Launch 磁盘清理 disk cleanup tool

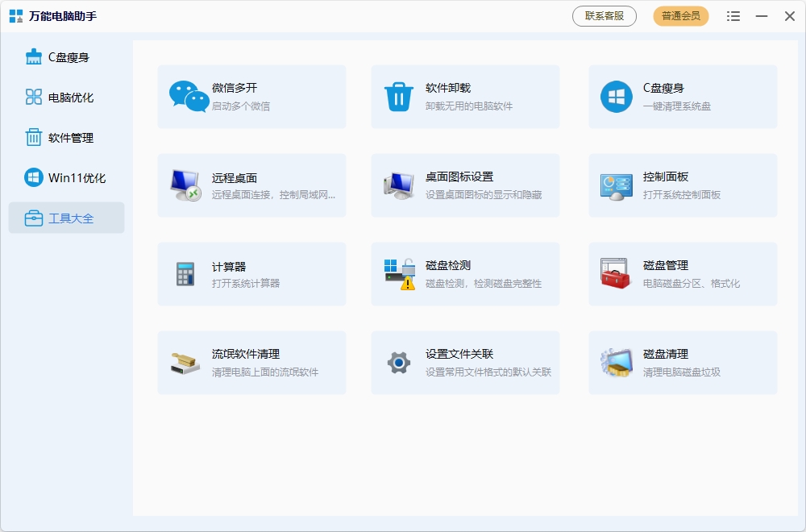[616, 363]
